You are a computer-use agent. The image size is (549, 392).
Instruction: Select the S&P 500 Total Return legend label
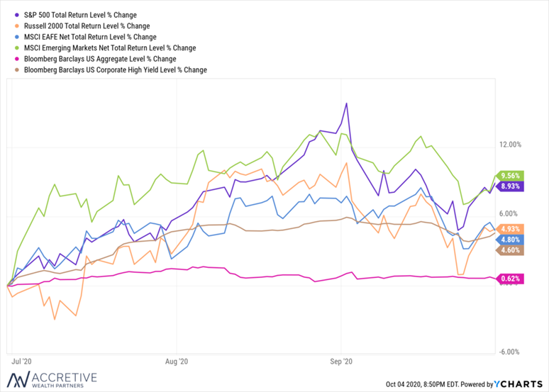[81, 14]
